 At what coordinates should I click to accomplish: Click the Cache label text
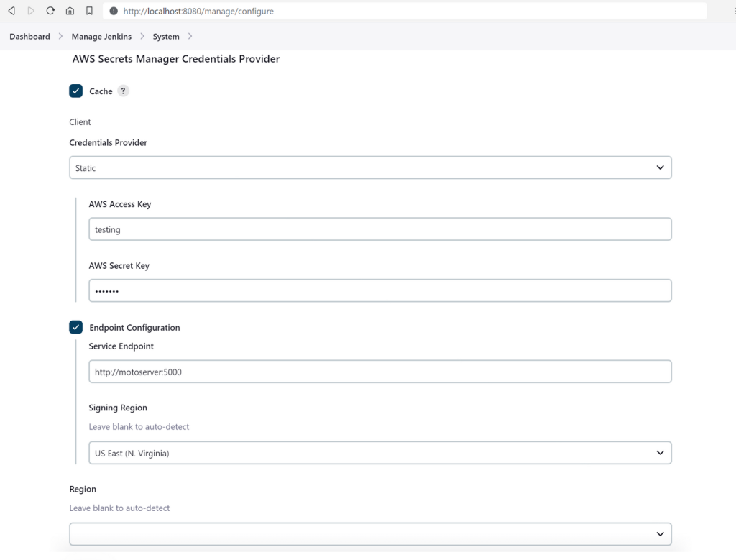(101, 91)
